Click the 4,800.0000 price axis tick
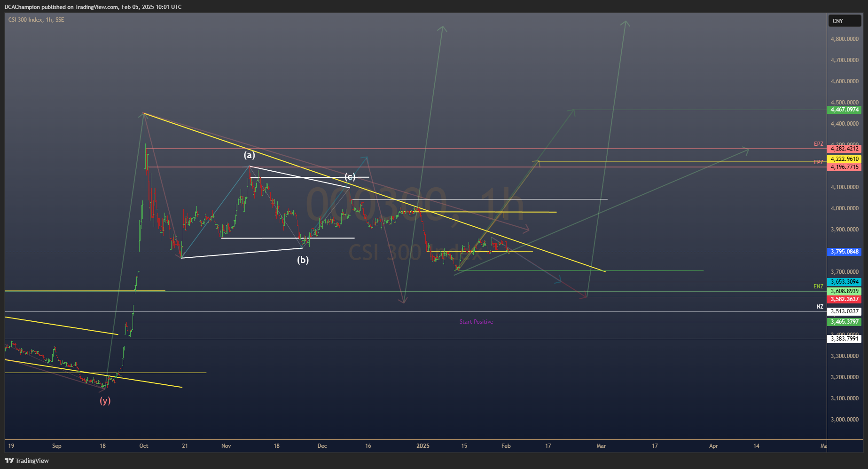The height and width of the screenshot is (469, 868). point(845,39)
